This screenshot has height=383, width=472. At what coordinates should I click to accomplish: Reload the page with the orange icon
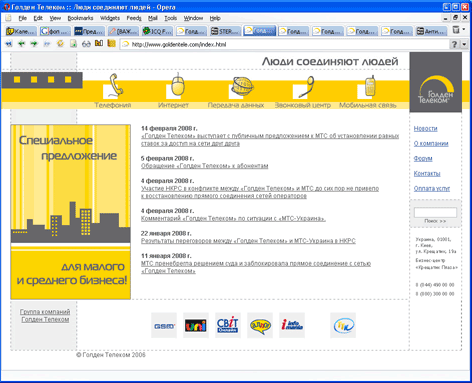coord(60,44)
